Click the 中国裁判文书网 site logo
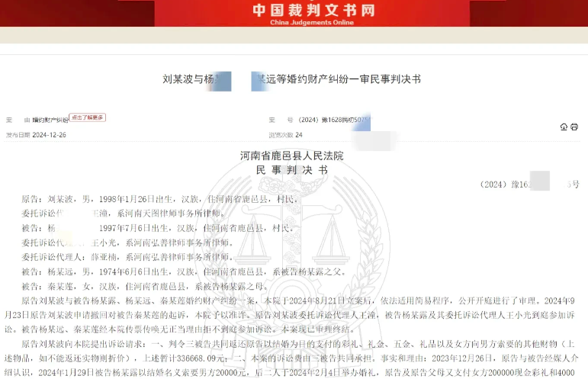The image size is (588, 379). 313,10
